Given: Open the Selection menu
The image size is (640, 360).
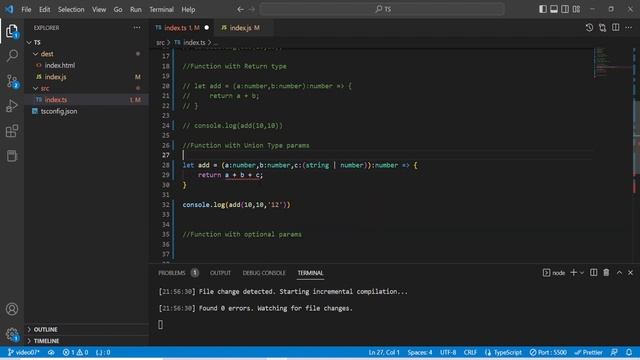Looking at the screenshot, I should (x=71, y=9).
